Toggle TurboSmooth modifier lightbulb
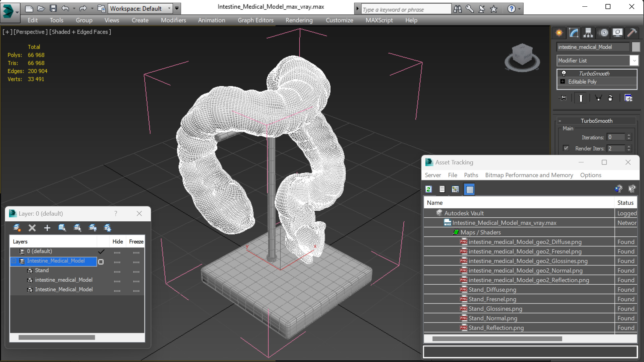 point(564,73)
